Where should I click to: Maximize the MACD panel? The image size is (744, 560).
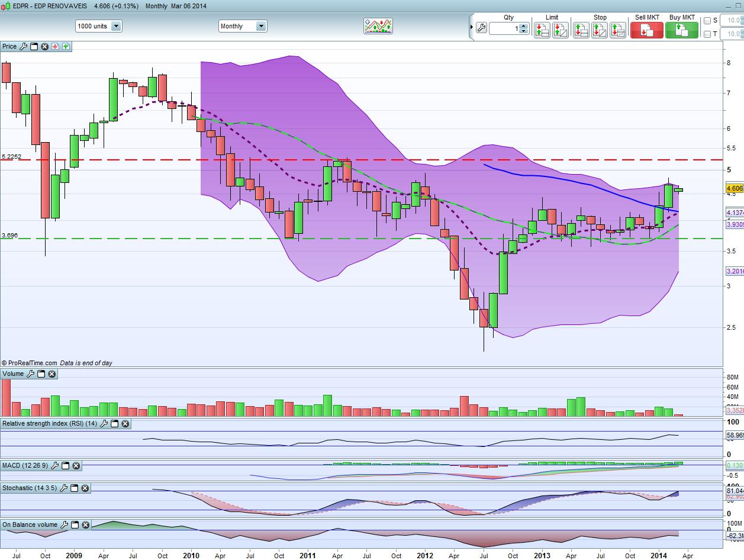[66, 466]
